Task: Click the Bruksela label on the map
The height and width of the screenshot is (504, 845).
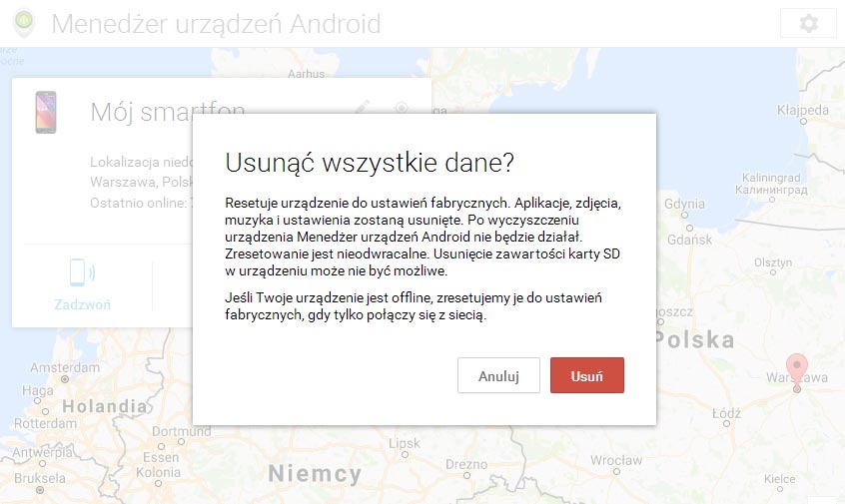Action: [40, 478]
